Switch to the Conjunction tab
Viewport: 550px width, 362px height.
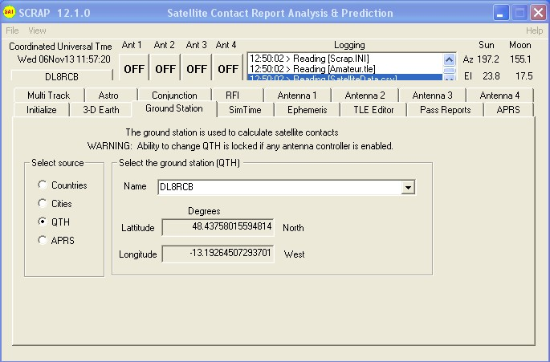[174, 95]
